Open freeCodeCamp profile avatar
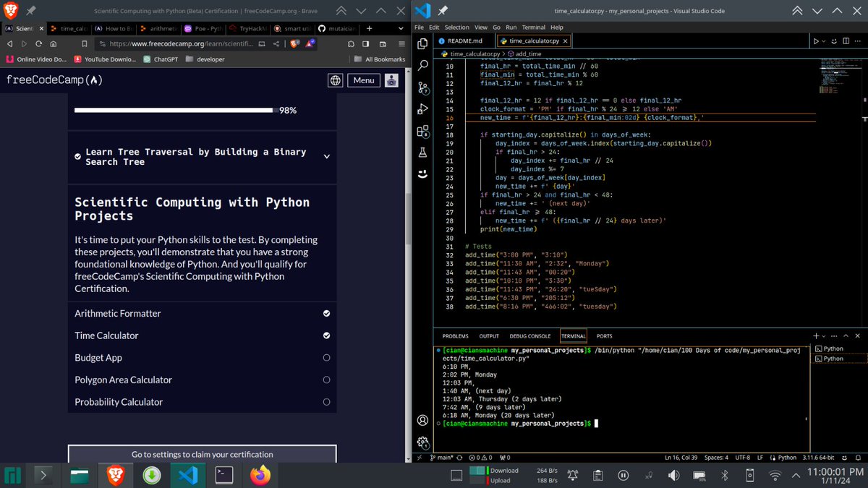The width and height of the screenshot is (868, 488). 391,80
